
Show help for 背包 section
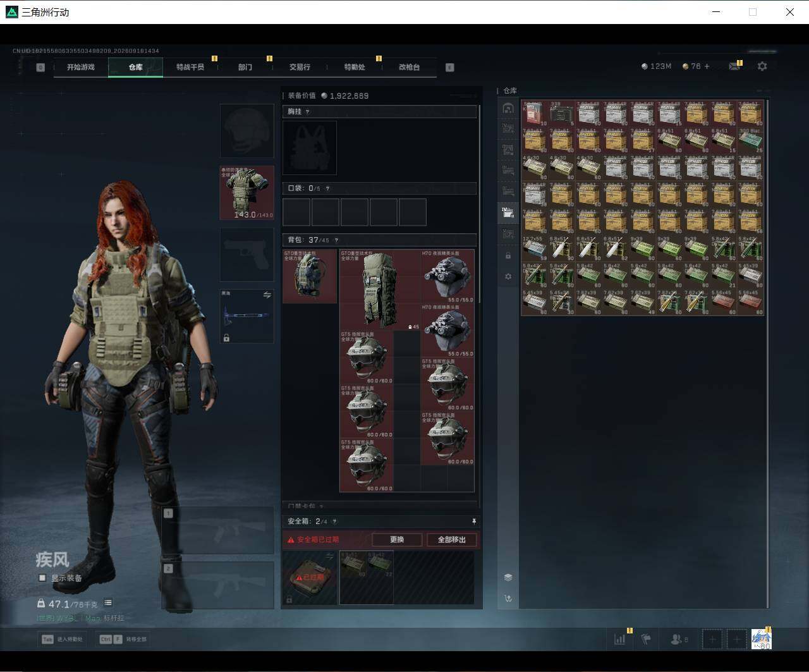point(336,240)
